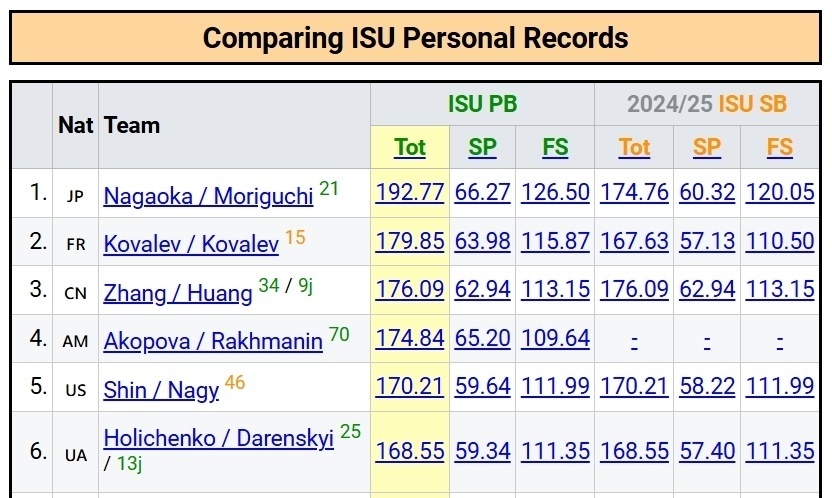The image size is (832, 498).
Task: Open Zhang / Huang team link
Action: coord(178,292)
